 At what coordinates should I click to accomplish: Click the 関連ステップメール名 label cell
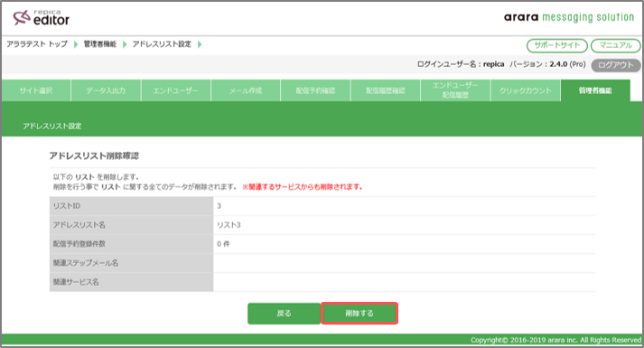point(132,263)
